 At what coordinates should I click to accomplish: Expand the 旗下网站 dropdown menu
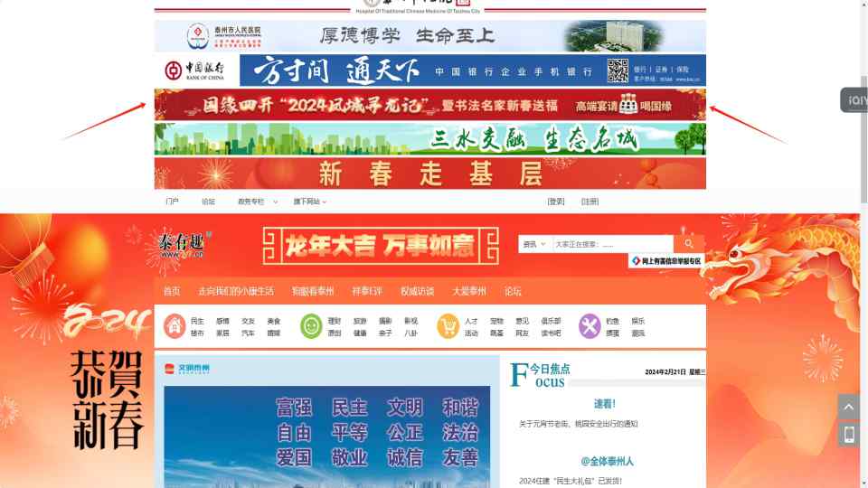(310, 202)
